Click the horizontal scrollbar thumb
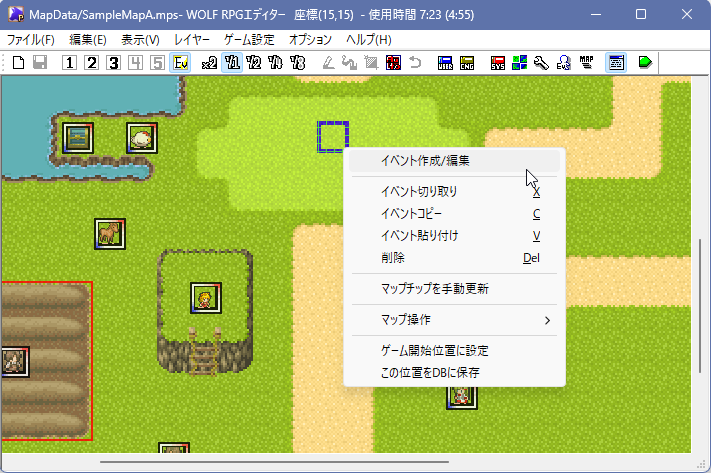Viewport: 711px width, 473px height. click(274, 462)
